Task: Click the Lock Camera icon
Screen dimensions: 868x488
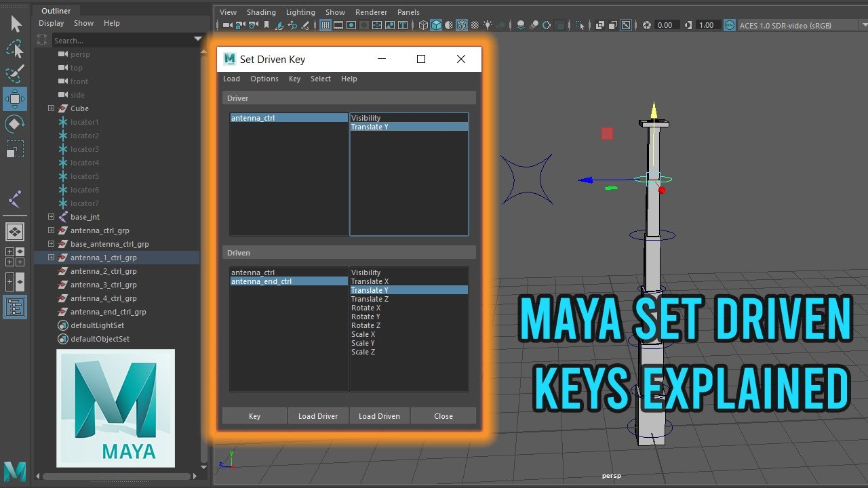Action: 240,25
